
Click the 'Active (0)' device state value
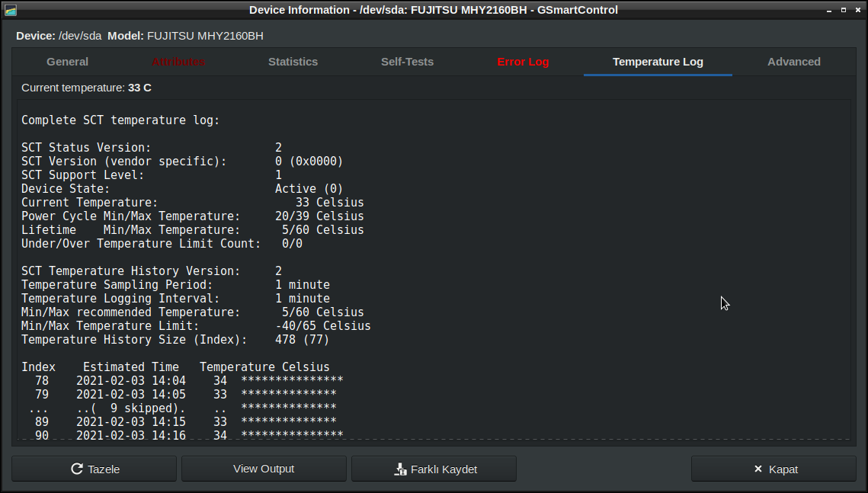pos(309,189)
